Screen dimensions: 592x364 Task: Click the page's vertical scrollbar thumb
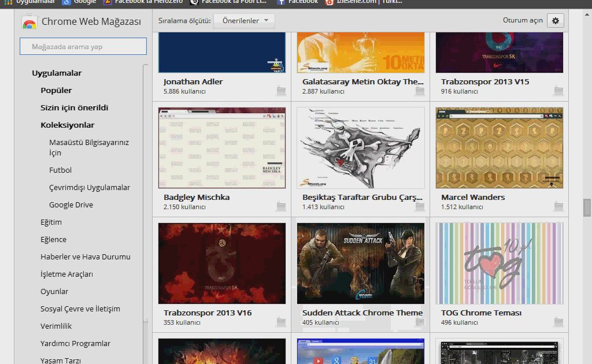(587, 208)
